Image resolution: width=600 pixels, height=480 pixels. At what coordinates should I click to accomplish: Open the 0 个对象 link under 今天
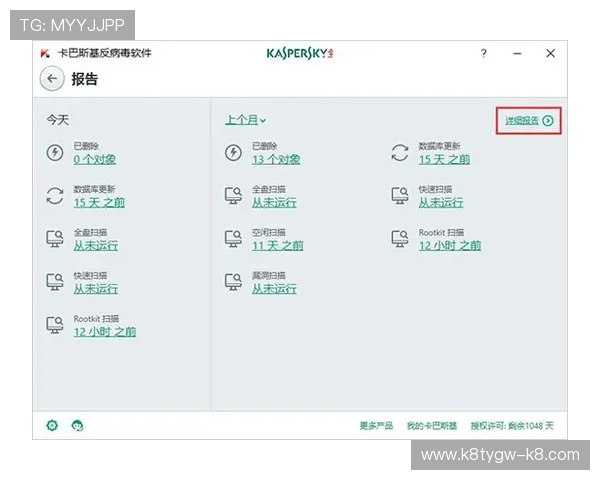coord(95,159)
